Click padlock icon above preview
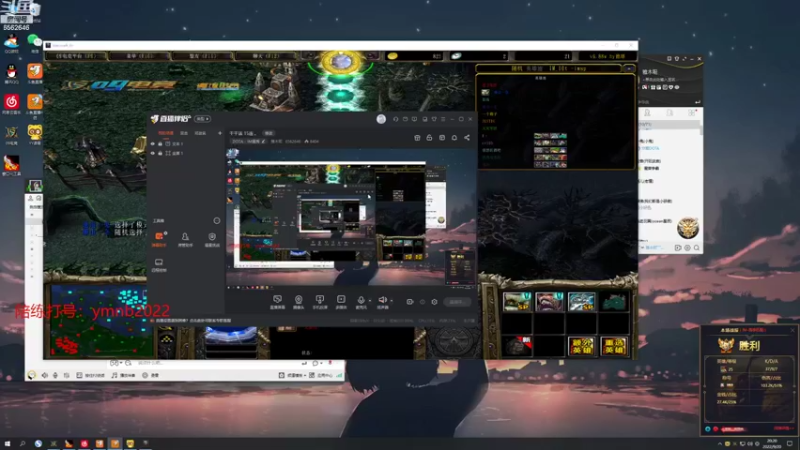 tap(430, 138)
